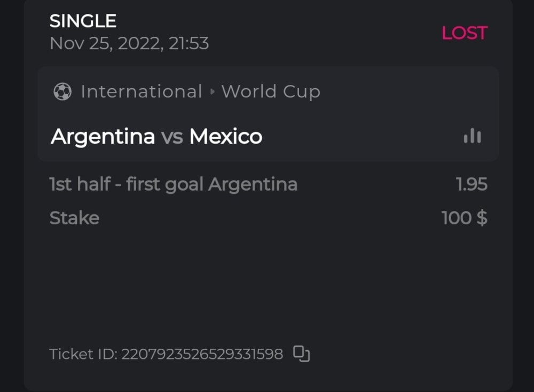
Task: Click the soccer ball sport icon
Action: point(62,92)
